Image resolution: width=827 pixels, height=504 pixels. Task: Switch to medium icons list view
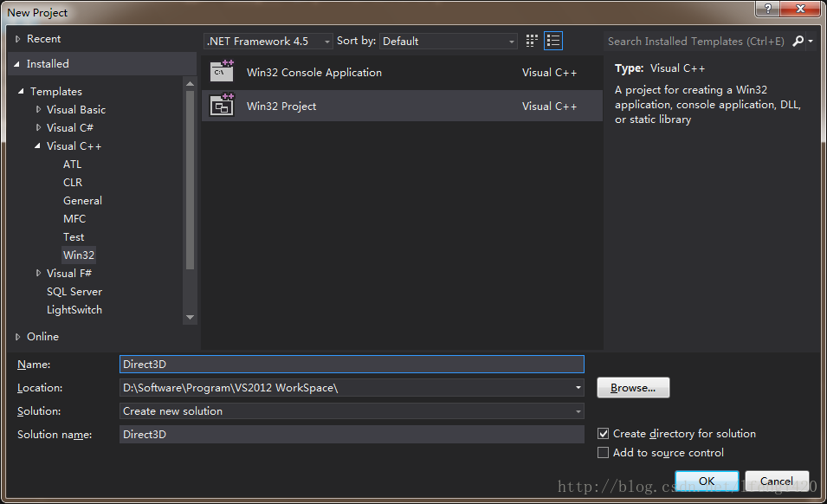click(553, 41)
